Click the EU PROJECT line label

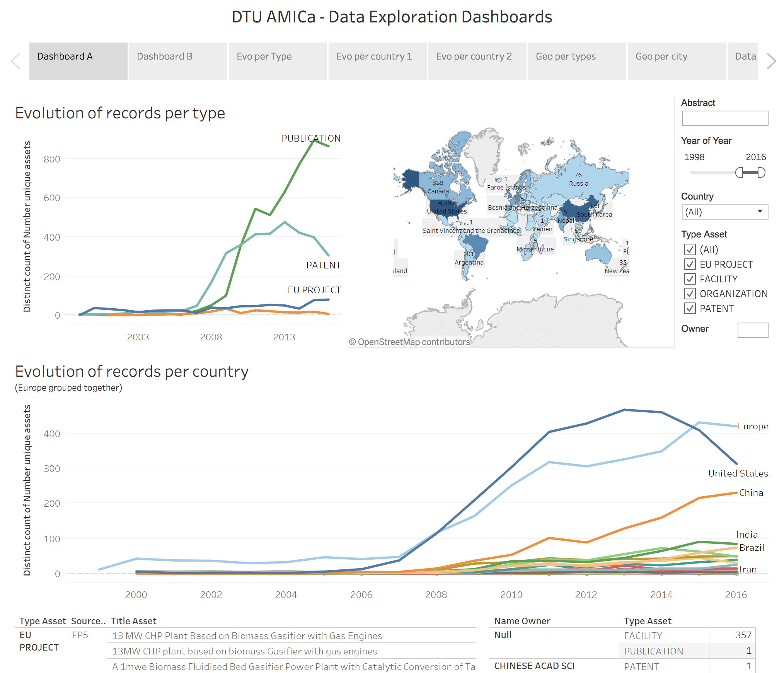314,290
